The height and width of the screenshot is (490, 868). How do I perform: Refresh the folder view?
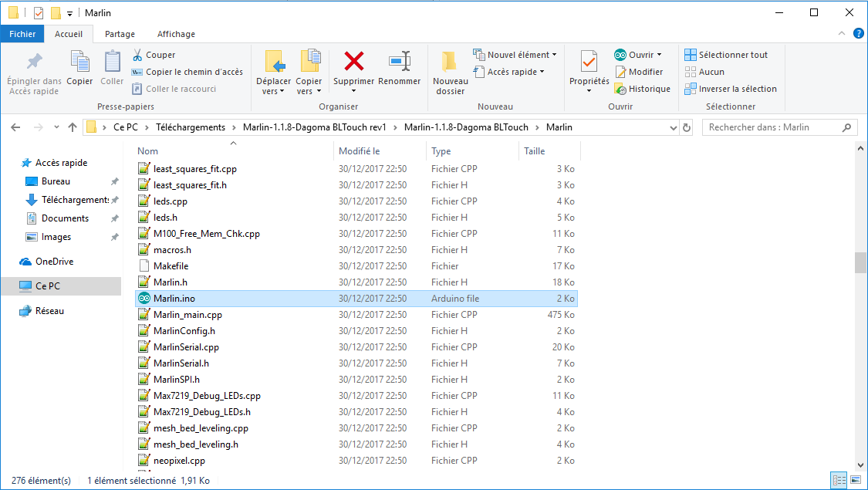pyautogui.click(x=687, y=127)
